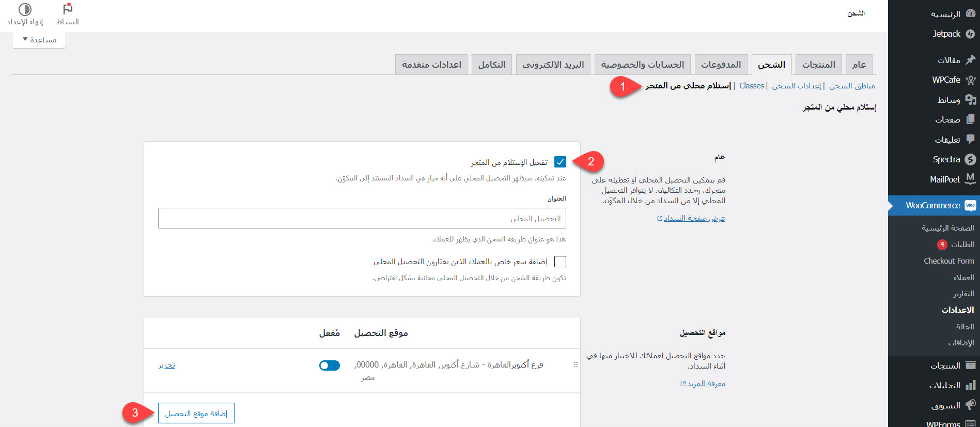Open MailPoet via its sidebar icon
Viewport: 980px width, 427px height.
[x=970, y=179]
